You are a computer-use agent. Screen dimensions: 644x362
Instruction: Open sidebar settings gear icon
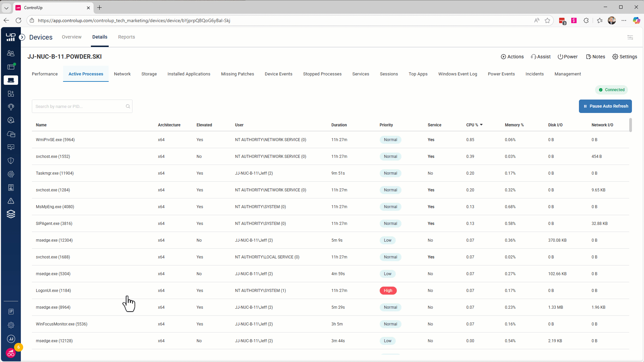[11, 325]
